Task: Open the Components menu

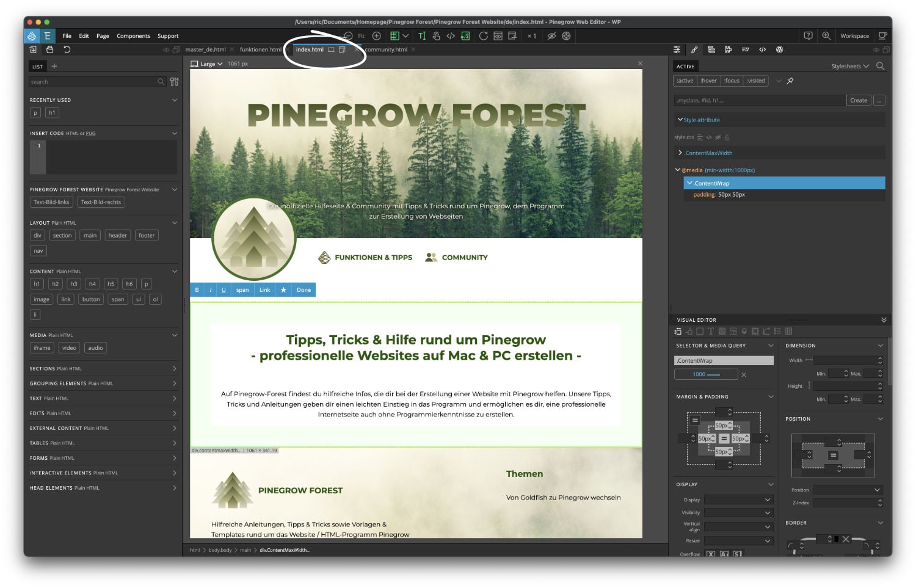Action: coord(133,36)
